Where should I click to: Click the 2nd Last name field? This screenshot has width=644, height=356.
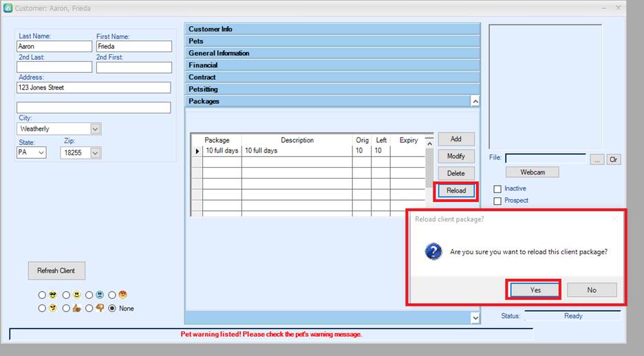54,67
